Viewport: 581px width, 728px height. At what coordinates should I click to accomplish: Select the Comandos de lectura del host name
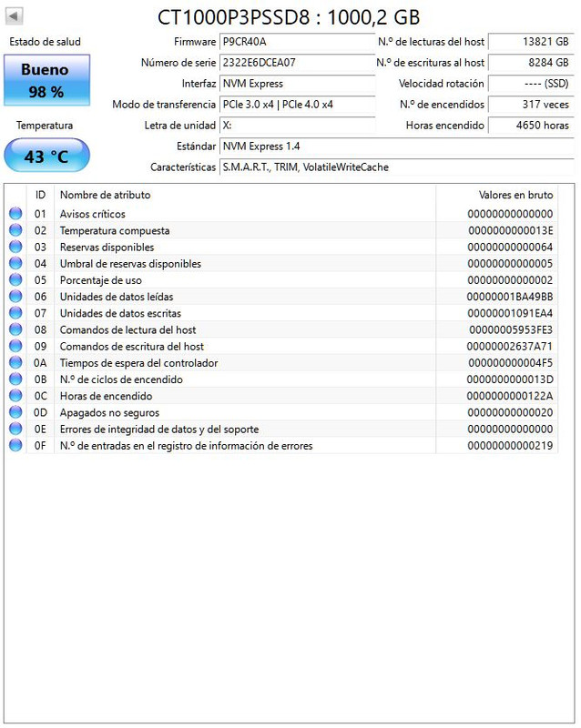point(127,329)
